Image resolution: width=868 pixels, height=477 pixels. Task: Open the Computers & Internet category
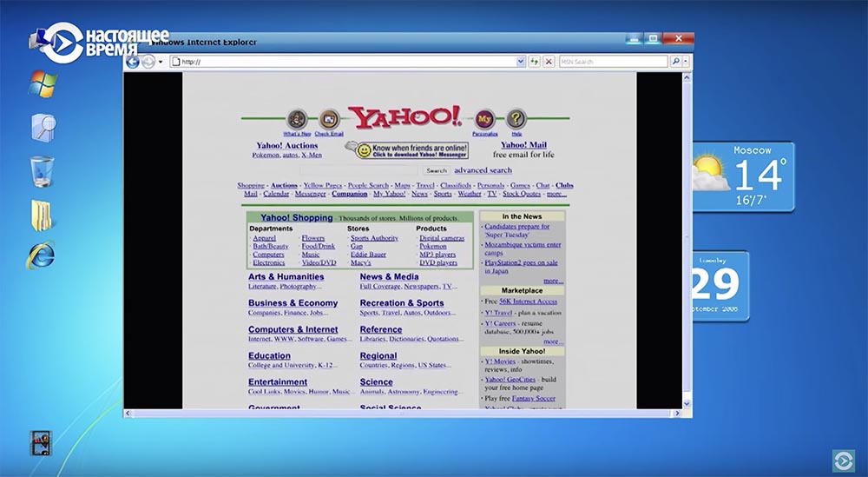(x=293, y=329)
